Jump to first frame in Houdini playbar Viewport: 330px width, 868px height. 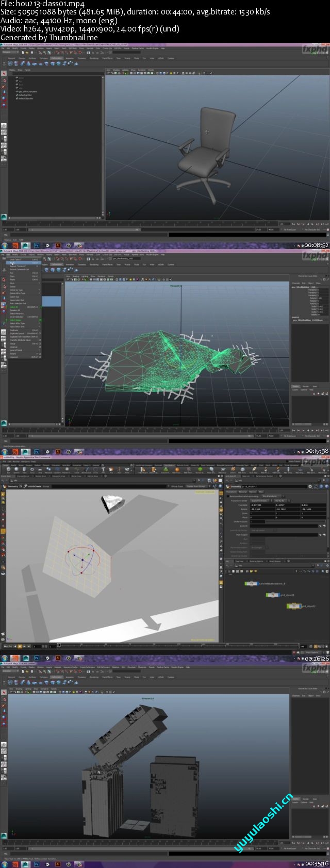pyautogui.click(x=6, y=646)
